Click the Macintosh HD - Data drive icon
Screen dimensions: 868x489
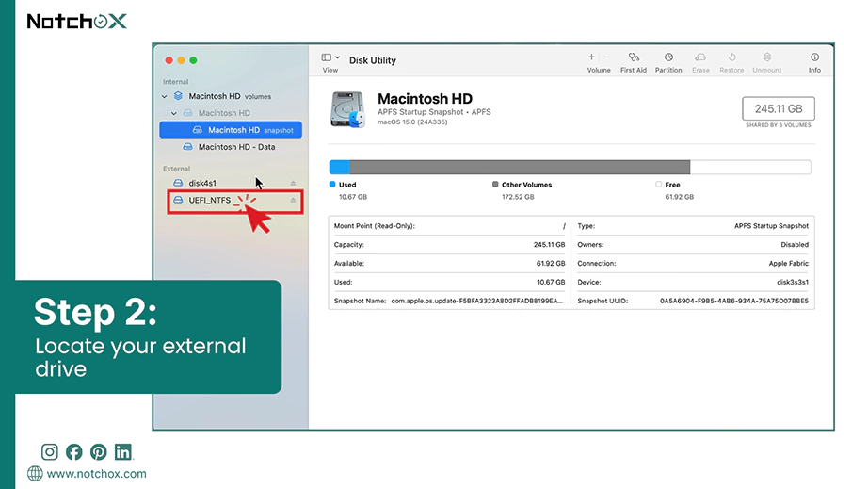(187, 147)
